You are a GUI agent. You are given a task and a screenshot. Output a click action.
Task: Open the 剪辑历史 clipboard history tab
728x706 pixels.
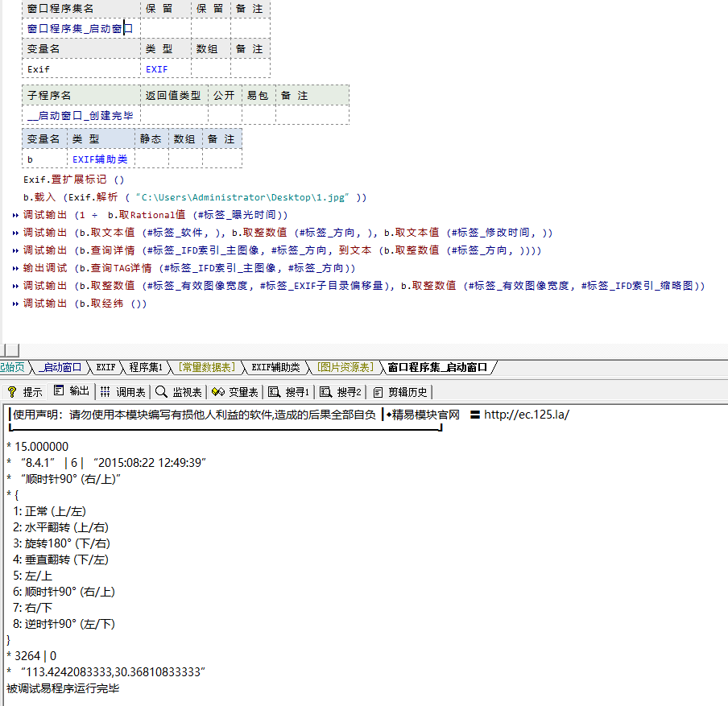tap(400, 392)
